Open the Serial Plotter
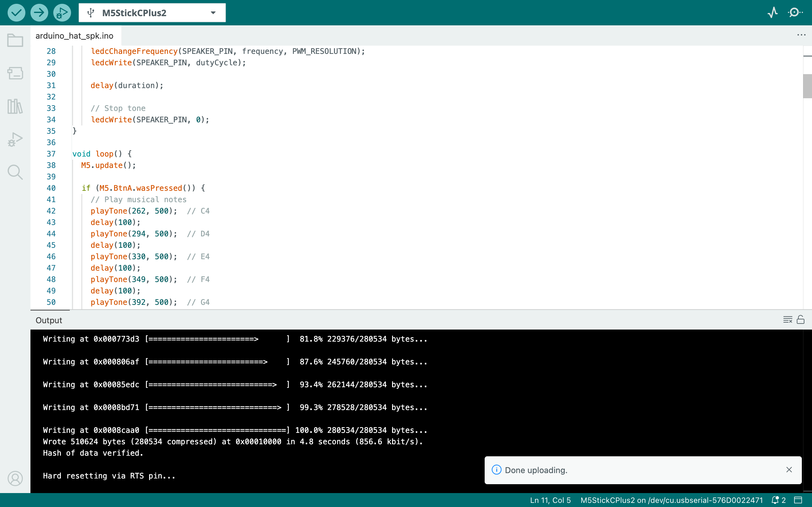This screenshot has width=812, height=507. 773,13
